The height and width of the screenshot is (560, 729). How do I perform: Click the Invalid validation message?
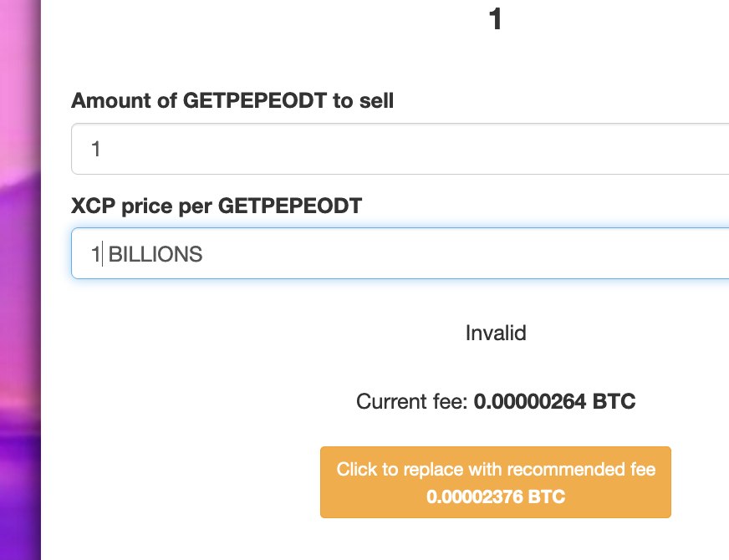pyautogui.click(x=496, y=333)
